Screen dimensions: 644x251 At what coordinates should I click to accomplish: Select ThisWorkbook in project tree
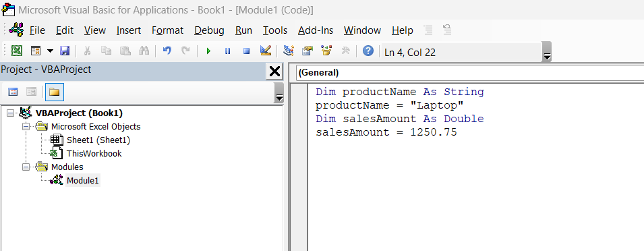pyautogui.click(x=94, y=154)
